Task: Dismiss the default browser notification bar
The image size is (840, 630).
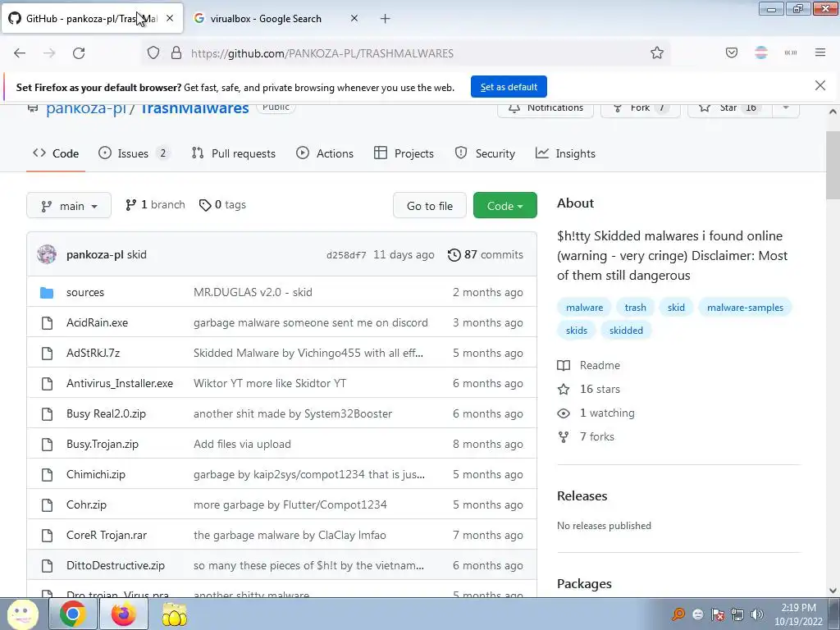Action: [819, 85]
